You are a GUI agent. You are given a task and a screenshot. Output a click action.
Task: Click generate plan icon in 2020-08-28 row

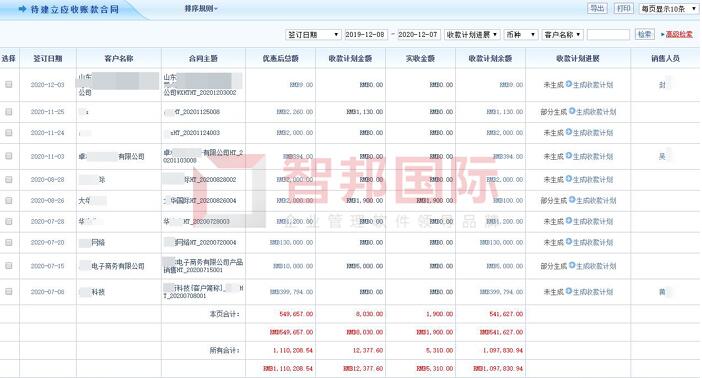coord(569,179)
